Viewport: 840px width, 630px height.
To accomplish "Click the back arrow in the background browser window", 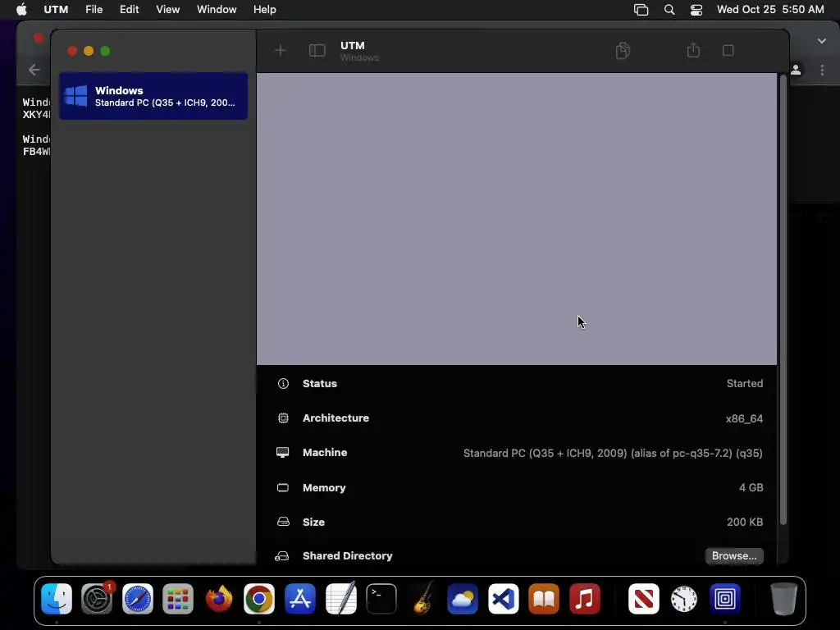I will click(x=34, y=70).
